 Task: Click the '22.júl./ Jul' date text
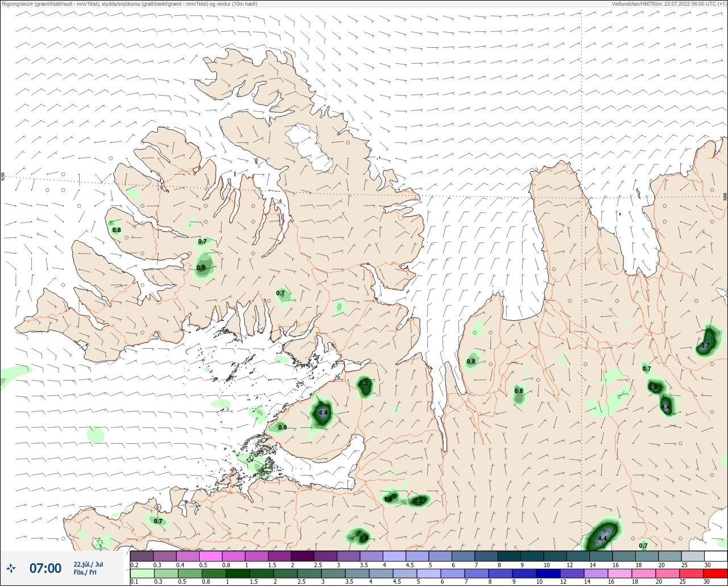[88, 564]
